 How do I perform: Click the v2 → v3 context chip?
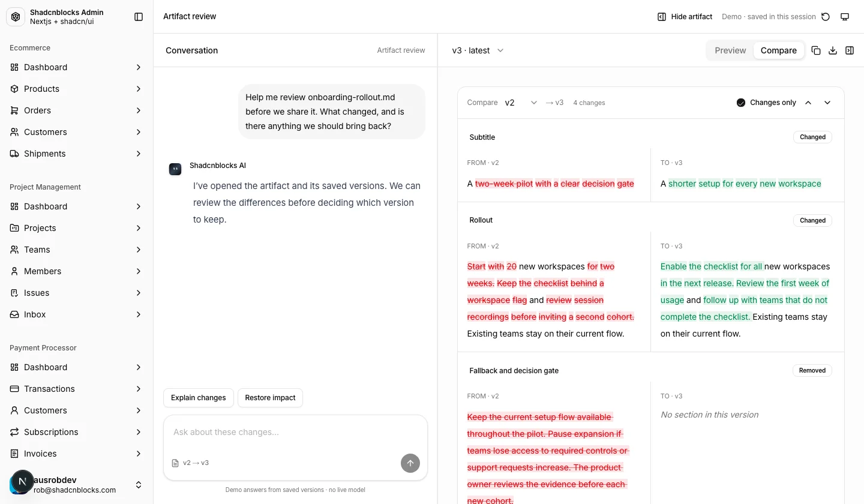(x=190, y=463)
